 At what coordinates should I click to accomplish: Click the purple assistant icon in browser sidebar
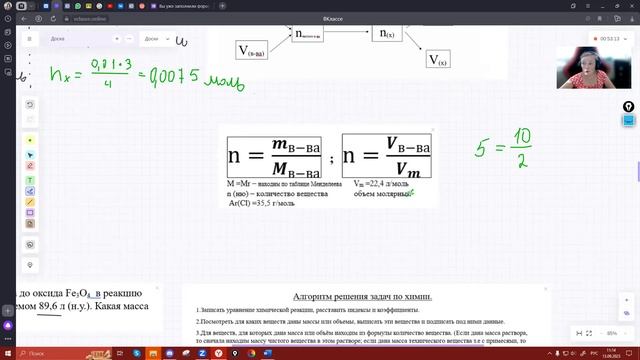pyautogui.click(x=8, y=325)
